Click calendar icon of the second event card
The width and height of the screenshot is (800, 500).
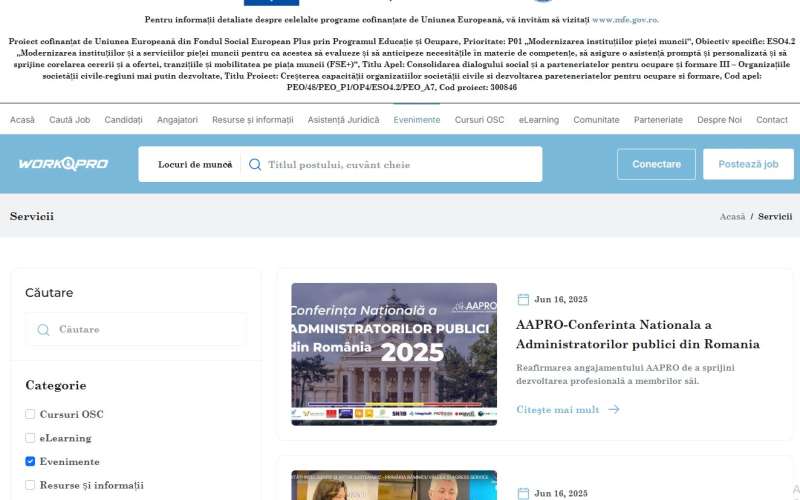coord(523,493)
